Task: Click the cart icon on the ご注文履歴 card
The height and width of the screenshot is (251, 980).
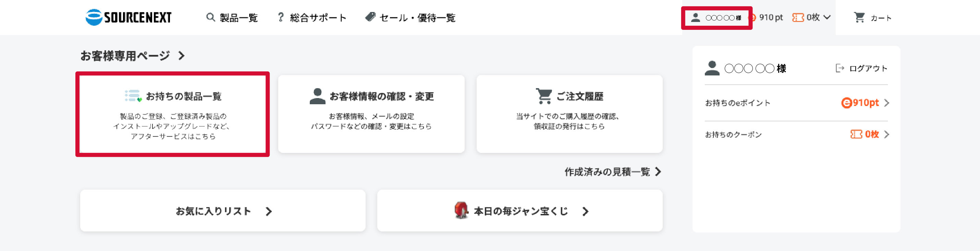Action: 542,95
